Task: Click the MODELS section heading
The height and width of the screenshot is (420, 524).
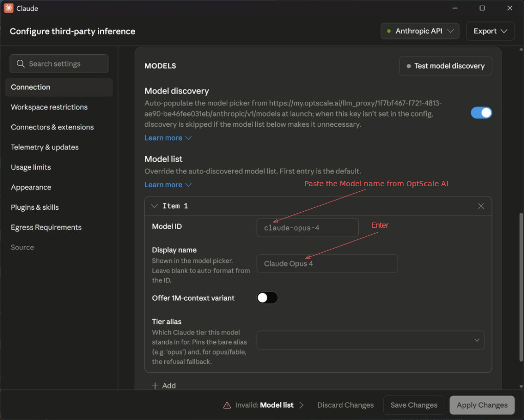Action: click(160, 66)
